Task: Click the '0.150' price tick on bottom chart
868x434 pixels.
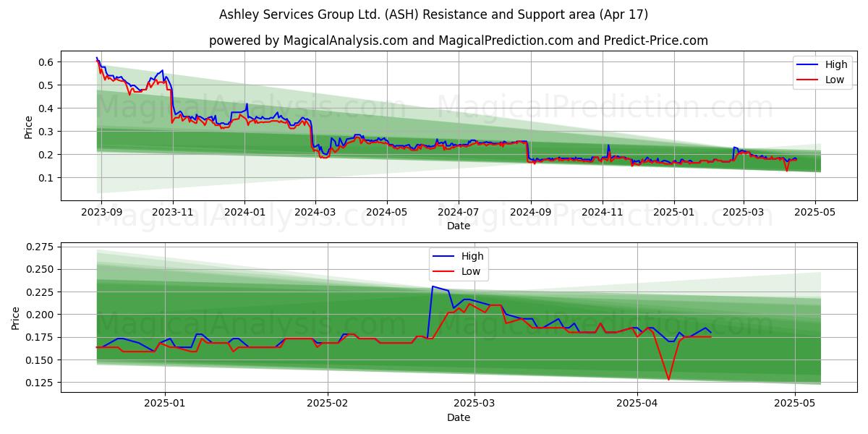Action: tap(40, 360)
